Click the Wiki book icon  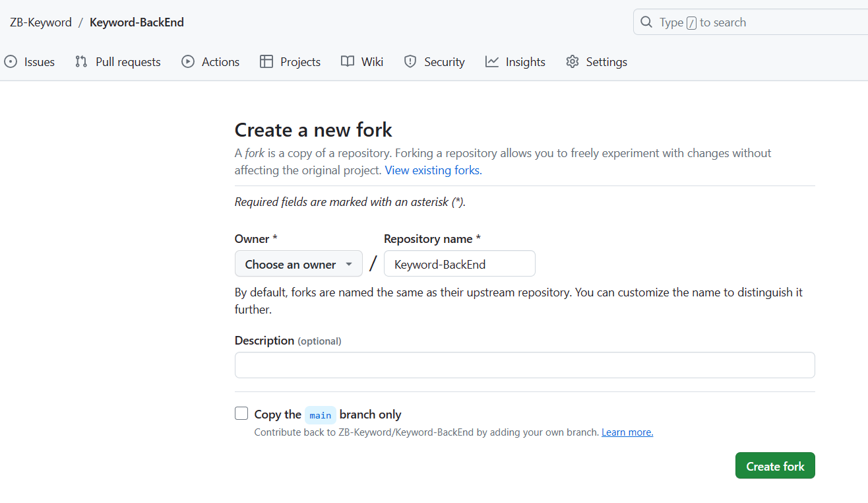click(348, 61)
